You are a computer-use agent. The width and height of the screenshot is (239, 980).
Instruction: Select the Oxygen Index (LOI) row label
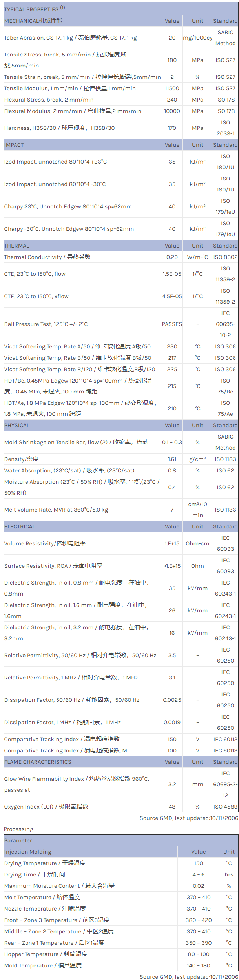46,807
